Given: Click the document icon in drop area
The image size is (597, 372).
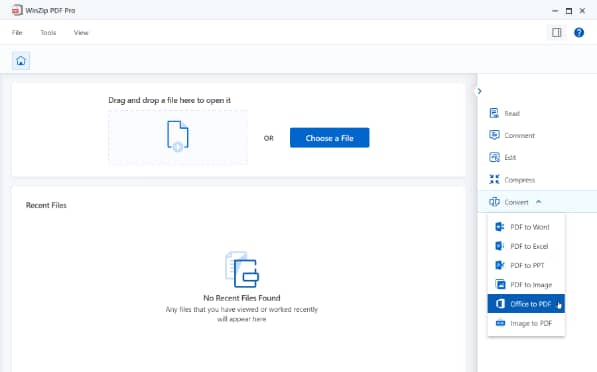Looking at the screenshot, I should 178,136.
